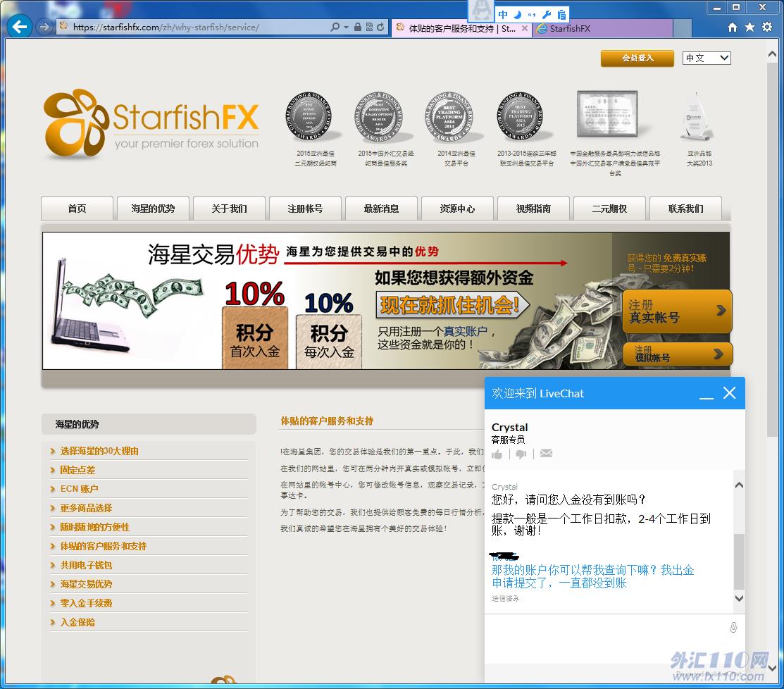Click the thumbs down rating icon for Crystal

pyautogui.click(x=521, y=454)
